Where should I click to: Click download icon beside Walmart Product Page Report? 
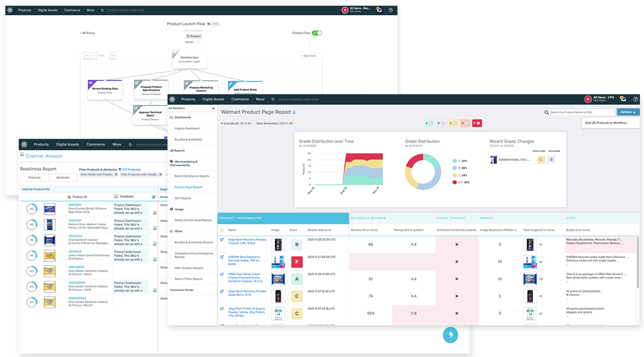pos(294,112)
